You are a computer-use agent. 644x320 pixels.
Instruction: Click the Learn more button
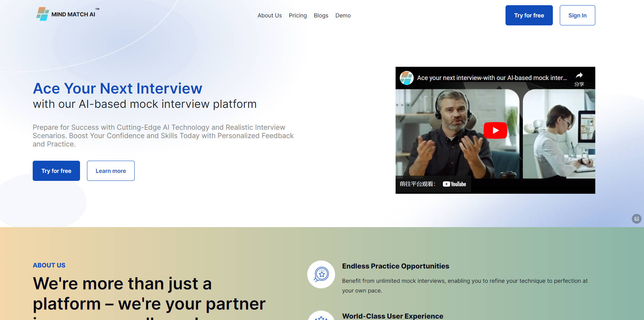111,171
